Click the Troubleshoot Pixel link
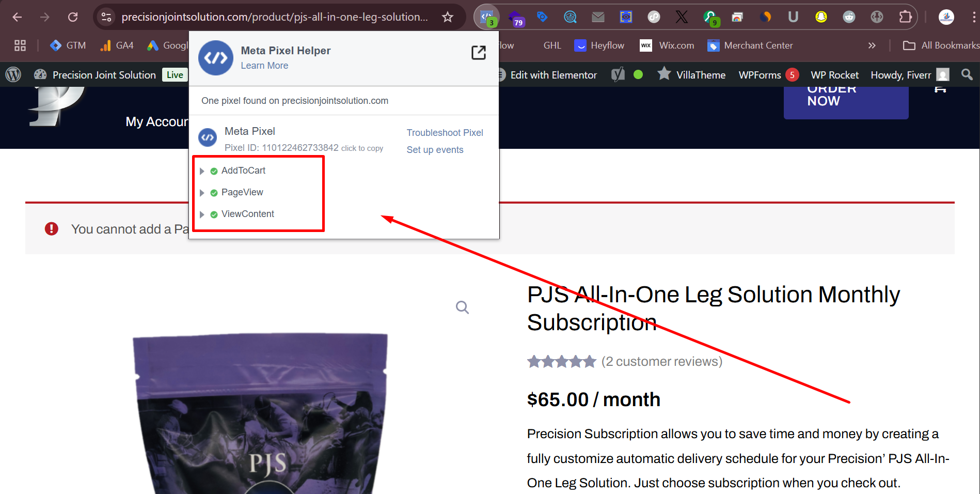 (445, 133)
